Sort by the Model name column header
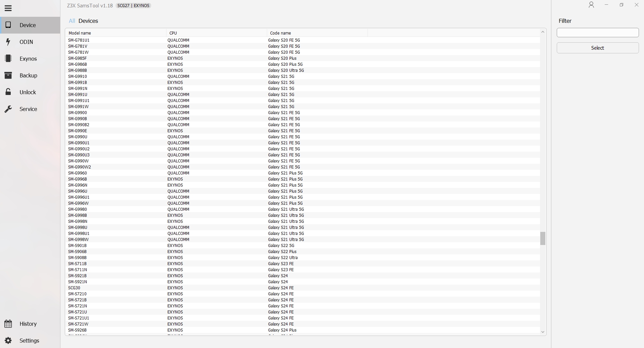Image resolution: width=644 pixels, height=348 pixels. (116, 33)
